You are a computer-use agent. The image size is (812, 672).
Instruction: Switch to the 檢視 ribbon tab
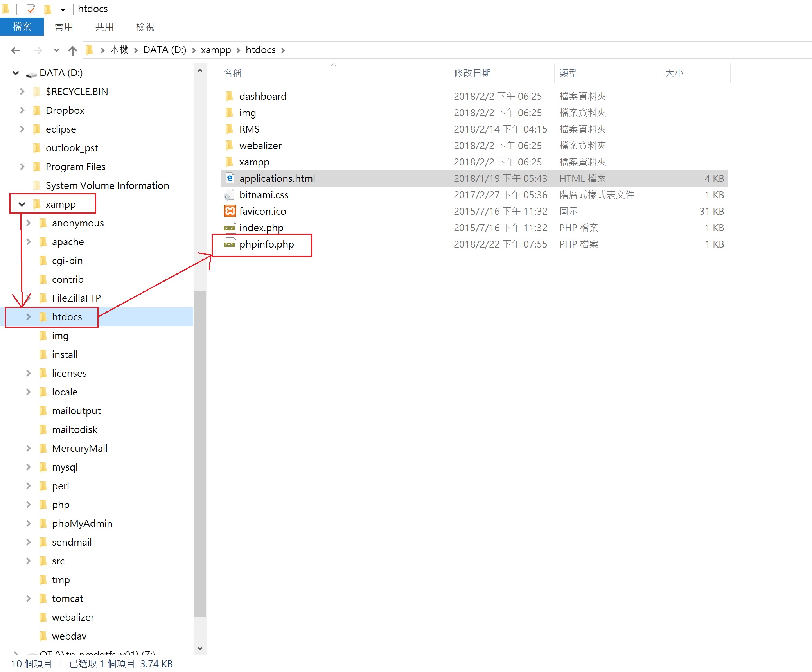145,27
